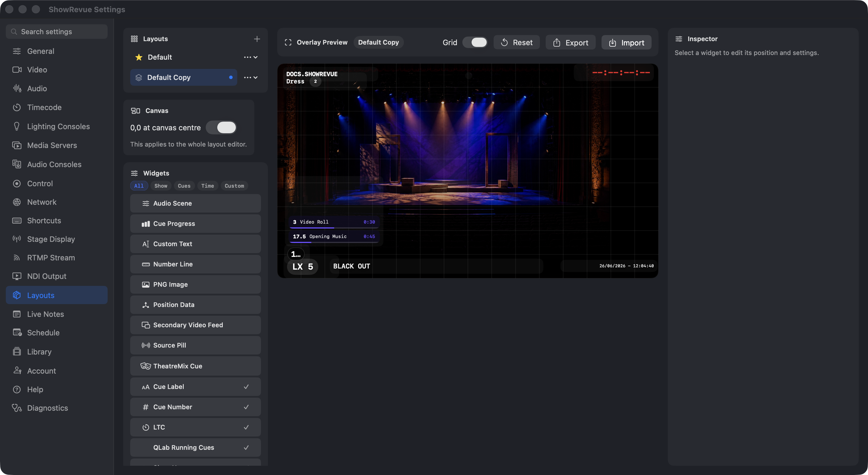Click the Export button
Screen dimensions: 868x475
point(571,42)
